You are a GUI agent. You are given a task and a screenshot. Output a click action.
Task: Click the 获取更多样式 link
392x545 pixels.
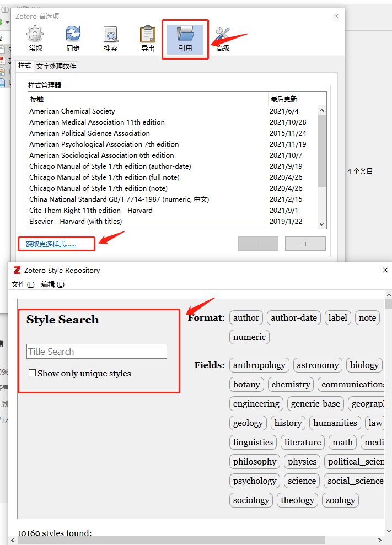[51, 244]
